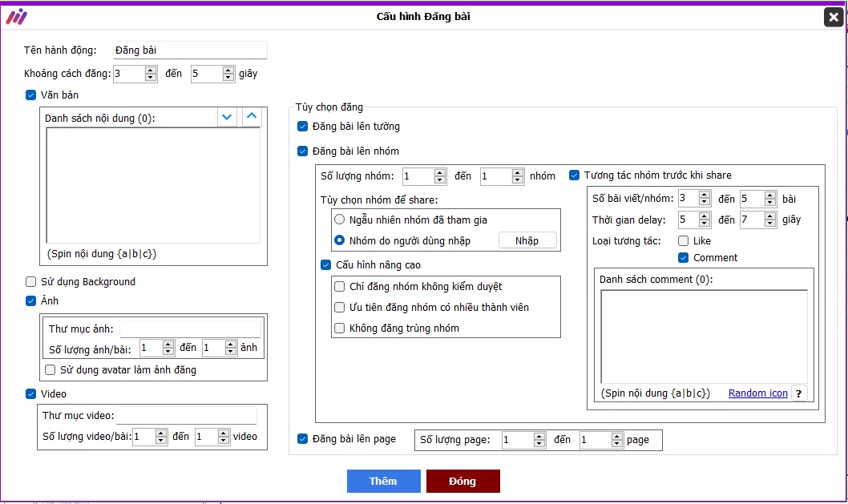Uncheck the Văn bản checkbox
848x504 pixels.
point(31,95)
